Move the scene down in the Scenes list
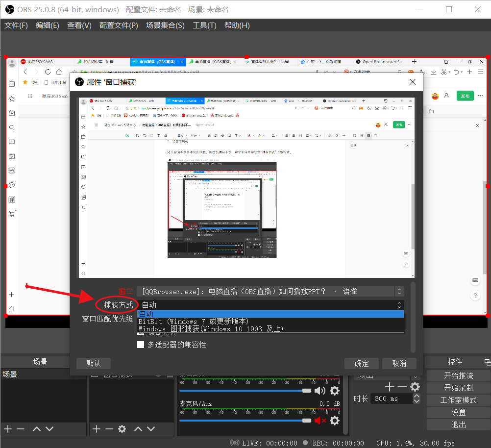The width and height of the screenshot is (491, 448). click(49, 429)
